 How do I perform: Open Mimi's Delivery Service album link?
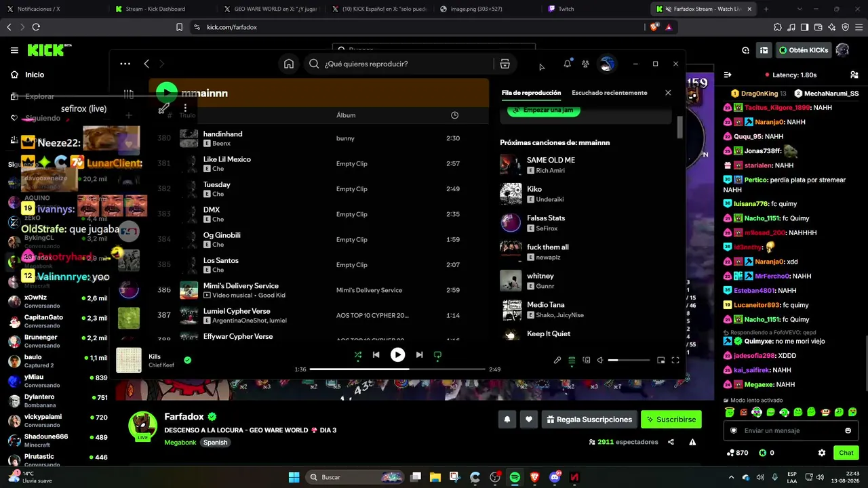coord(369,290)
